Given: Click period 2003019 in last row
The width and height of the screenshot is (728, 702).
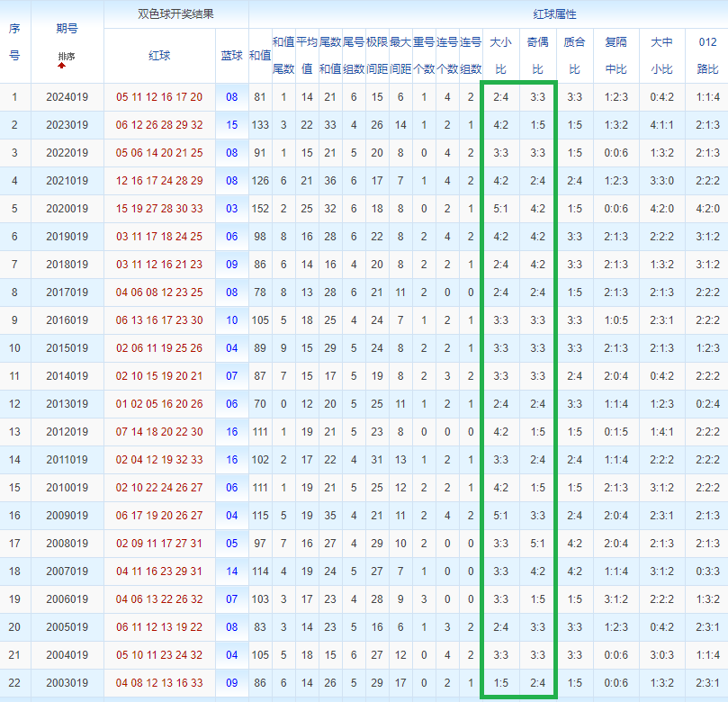Looking at the screenshot, I should [x=67, y=683].
